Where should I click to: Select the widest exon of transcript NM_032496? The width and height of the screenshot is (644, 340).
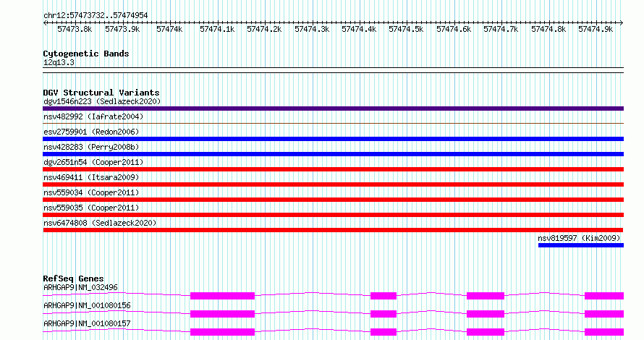click(223, 296)
